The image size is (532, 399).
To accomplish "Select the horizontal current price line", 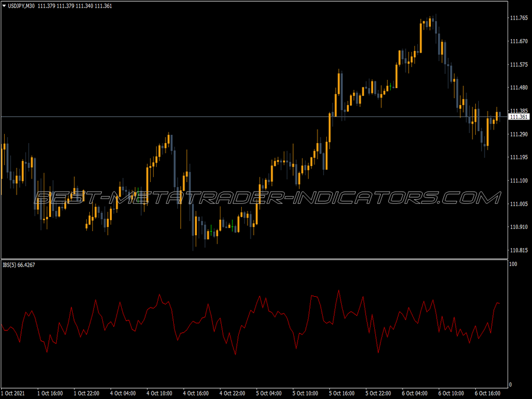I will (x=254, y=116).
